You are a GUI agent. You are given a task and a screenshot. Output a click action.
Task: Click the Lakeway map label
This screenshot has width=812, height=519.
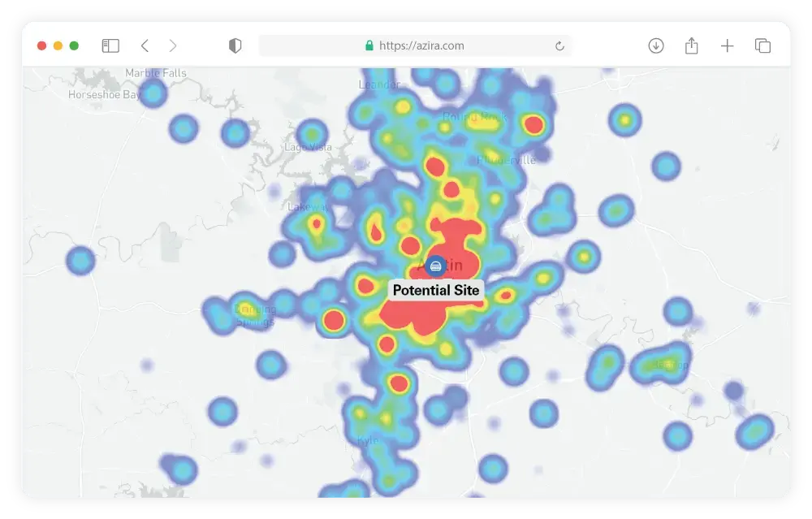pyautogui.click(x=305, y=205)
